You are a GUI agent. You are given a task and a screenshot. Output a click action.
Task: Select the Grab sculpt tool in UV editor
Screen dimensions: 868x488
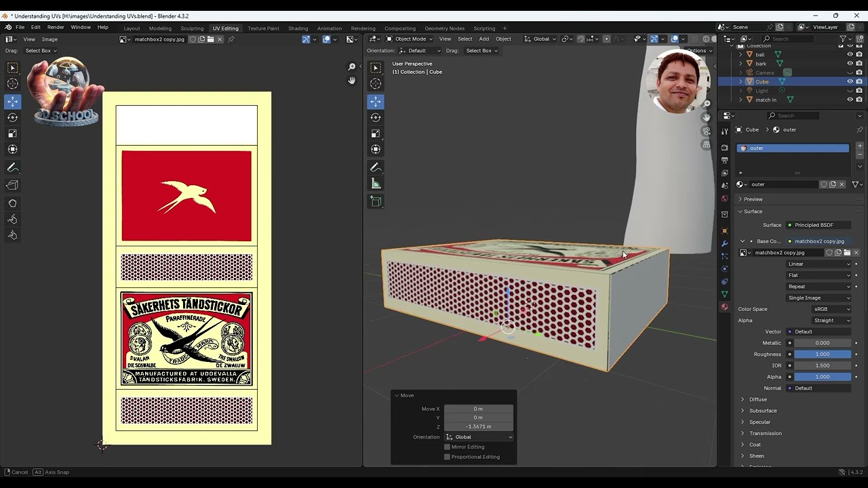[12, 203]
